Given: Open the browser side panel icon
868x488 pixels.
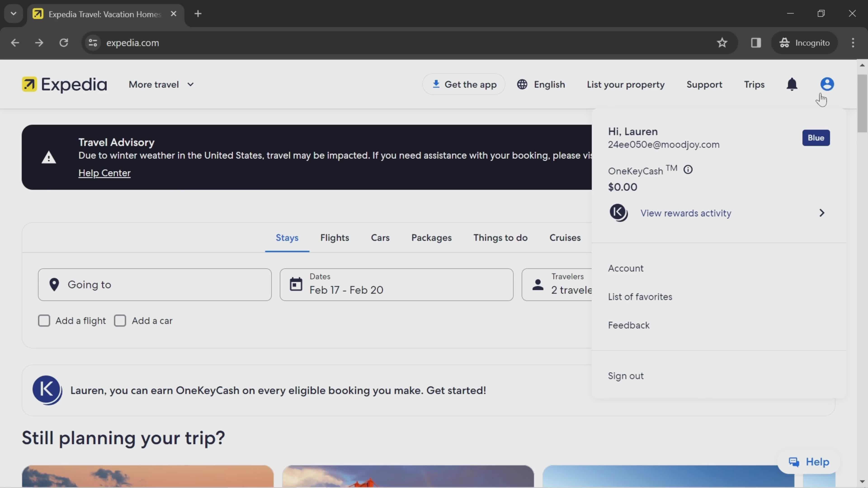Looking at the screenshot, I should tap(756, 43).
